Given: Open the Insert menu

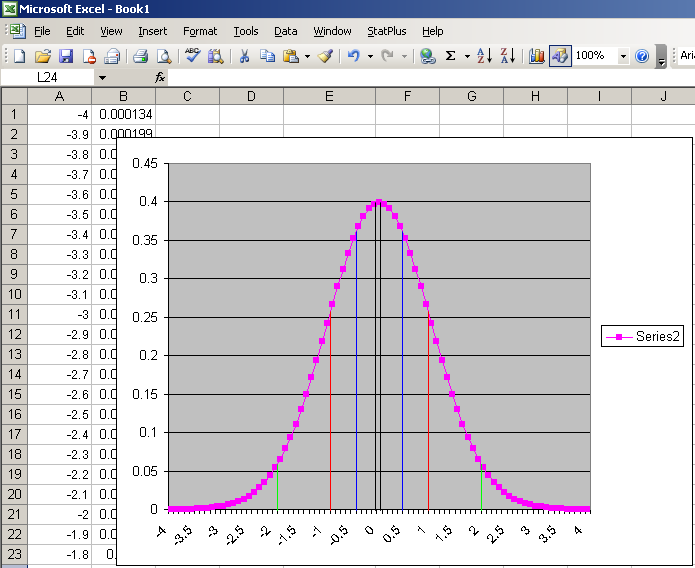Looking at the screenshot, I should pos(152,31).
